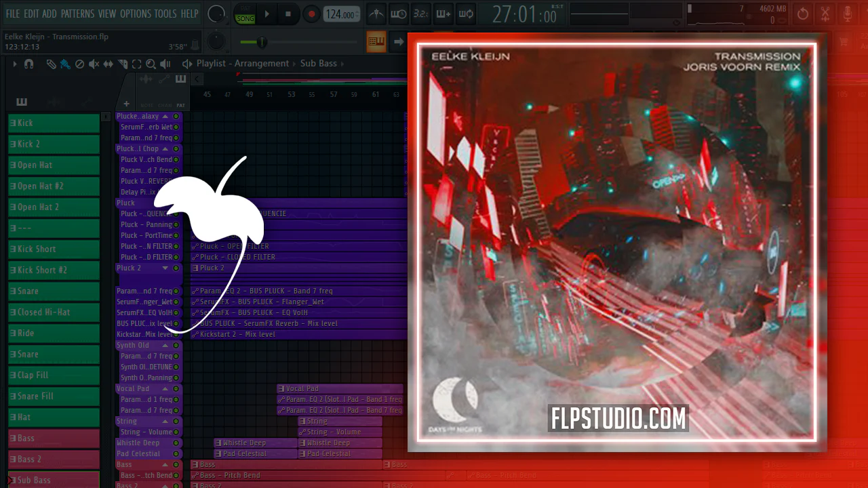Select the paint brush tool in playlist

[x=65, y=64]
